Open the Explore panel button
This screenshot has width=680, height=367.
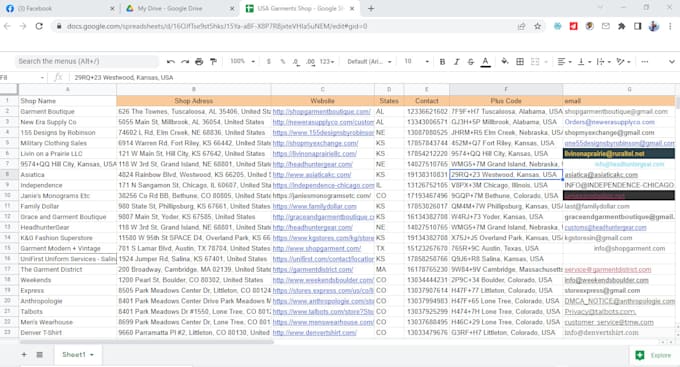653,355
